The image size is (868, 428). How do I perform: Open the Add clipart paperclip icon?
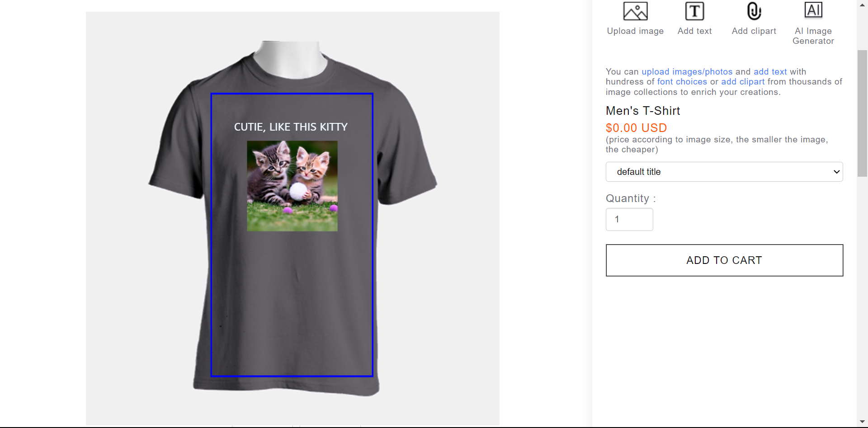[x=754, y=11]
